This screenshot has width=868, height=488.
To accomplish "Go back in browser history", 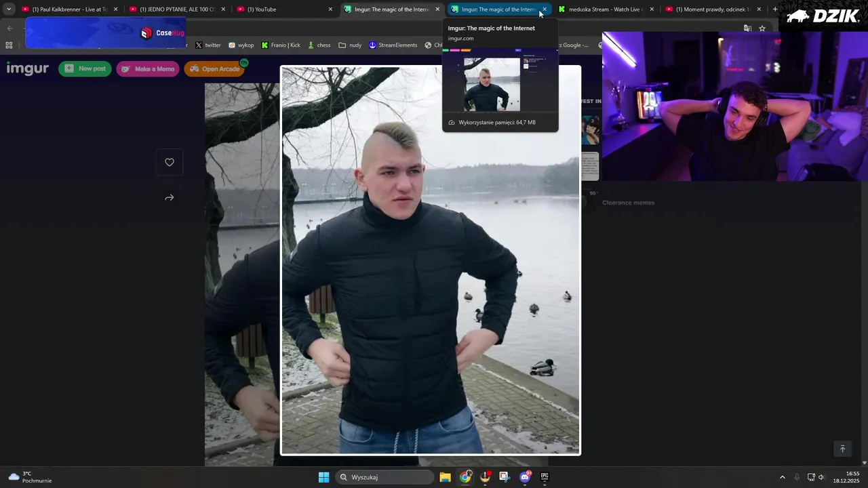I will click(x=9, y=28).
